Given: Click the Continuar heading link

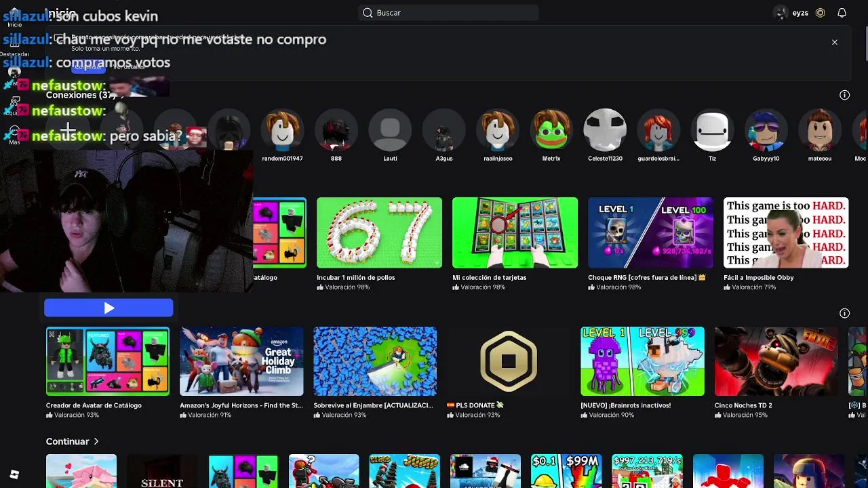Looking at the screenshot, I should tap(67, 441).
